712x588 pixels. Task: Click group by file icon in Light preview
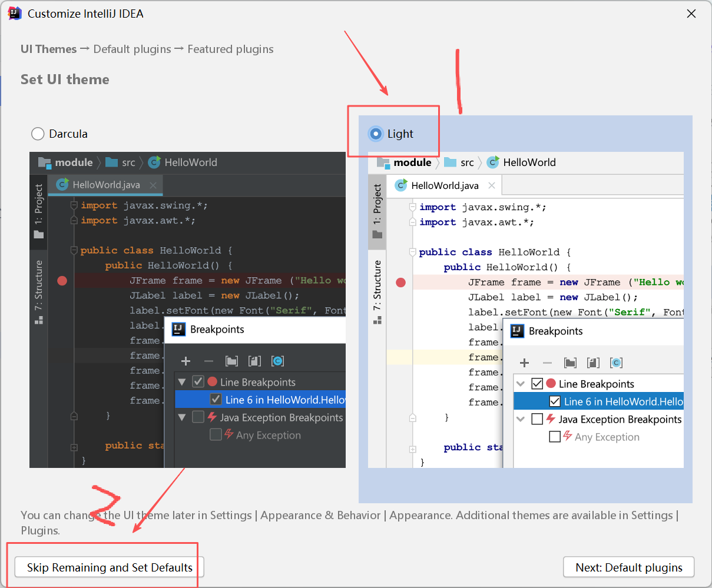(593, 363)
